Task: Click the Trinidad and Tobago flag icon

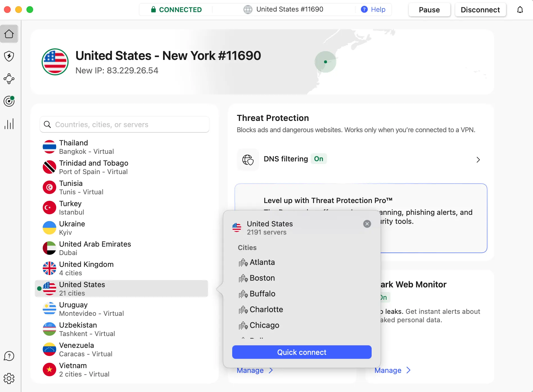Action: tap(49, 167)
